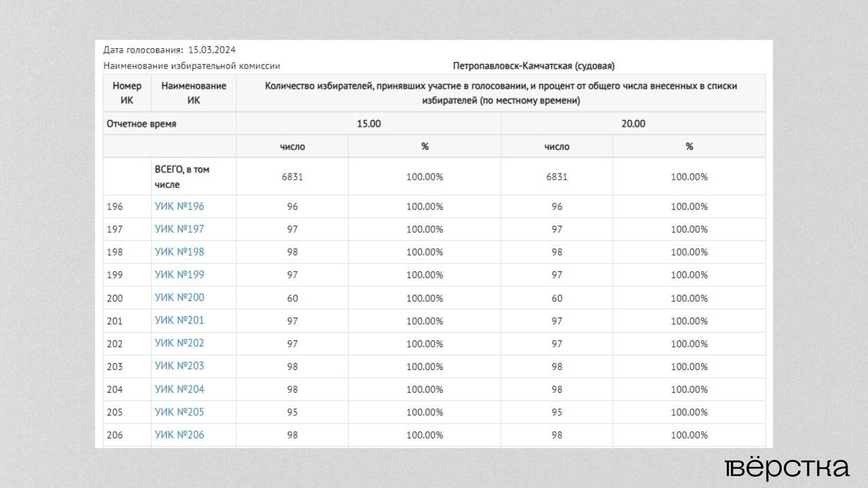Open the УИК №206 commission link
The height and width of the screenshot is (488, 868).
point(179,434)
